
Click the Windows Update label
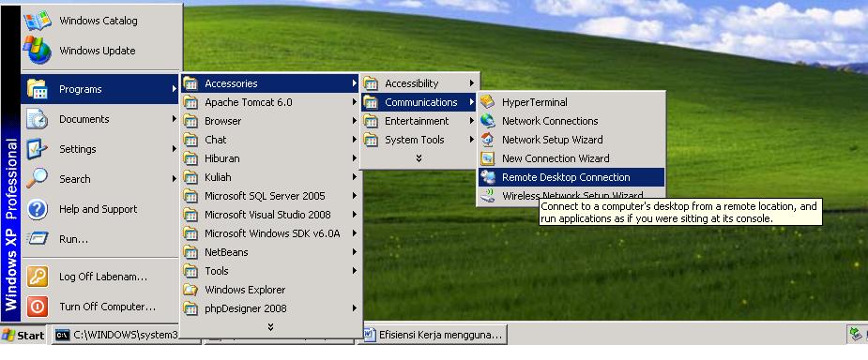(x=98, y=51)
